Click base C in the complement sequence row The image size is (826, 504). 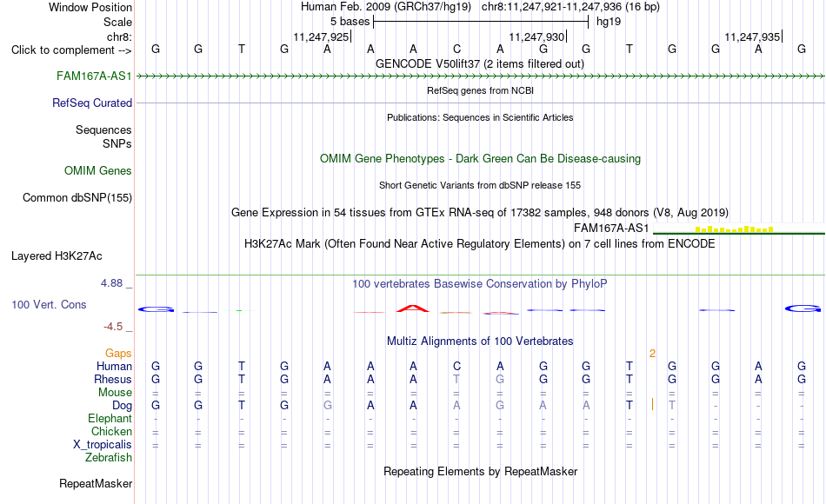coord(456,49)
